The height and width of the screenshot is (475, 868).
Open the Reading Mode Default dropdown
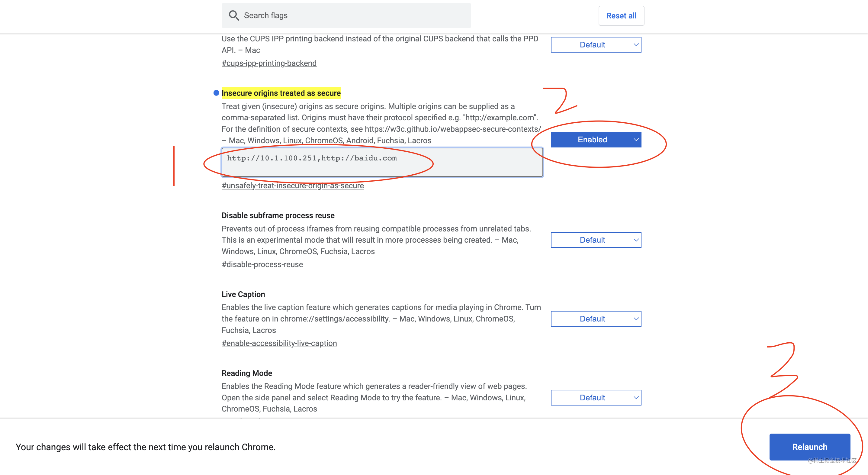pyautogui.click(x=596, y=397)
